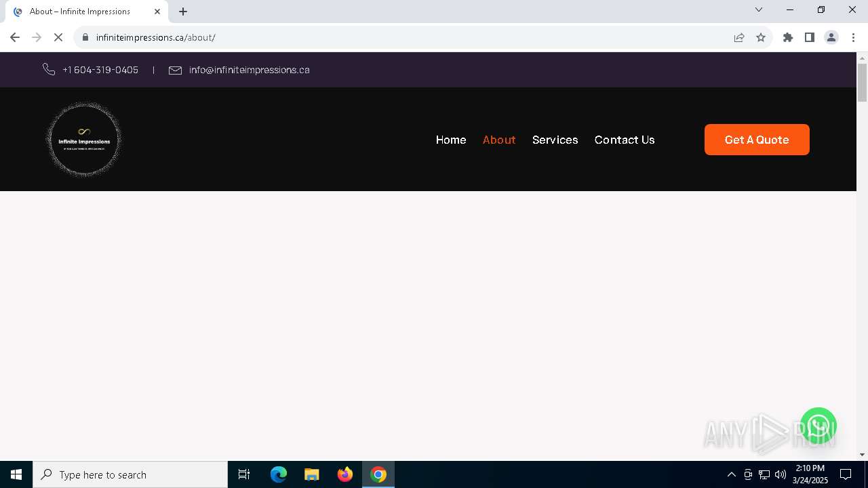The height and width of the screenshot is (488, 868).
Task: Click the taskbar search box
Action: [x=130, y=474]
